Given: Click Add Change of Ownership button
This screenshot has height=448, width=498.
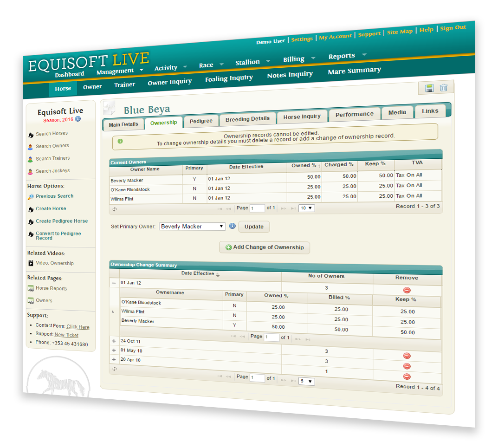Looking at the screenshot, I should tap(265, 247).
